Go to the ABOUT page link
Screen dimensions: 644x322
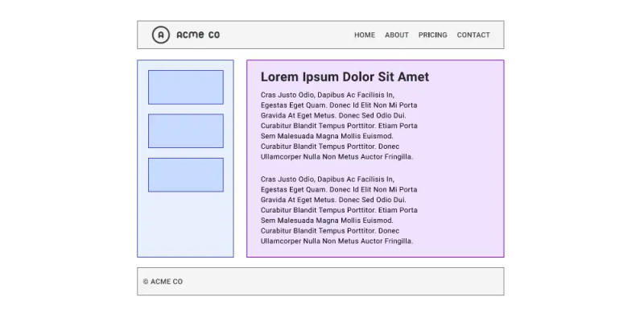397,35
